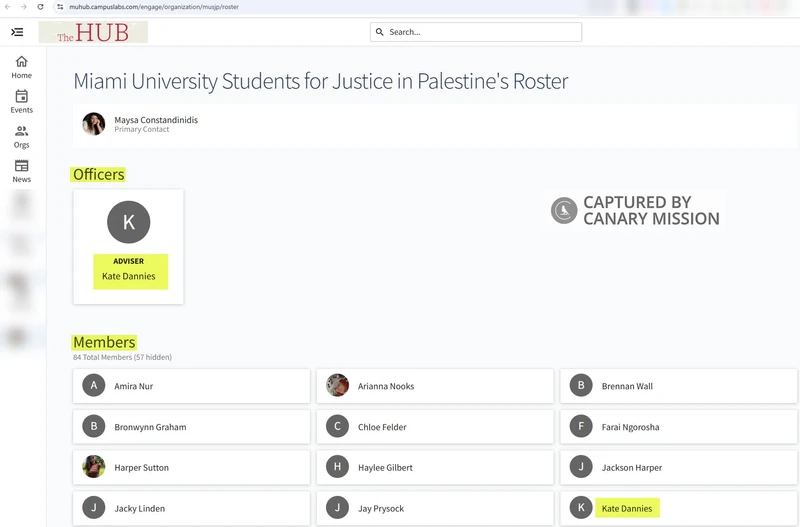Screen dimensions: 800x527
Task: Open Maysa Constandinidis profile photo
Action: point(94,124)
